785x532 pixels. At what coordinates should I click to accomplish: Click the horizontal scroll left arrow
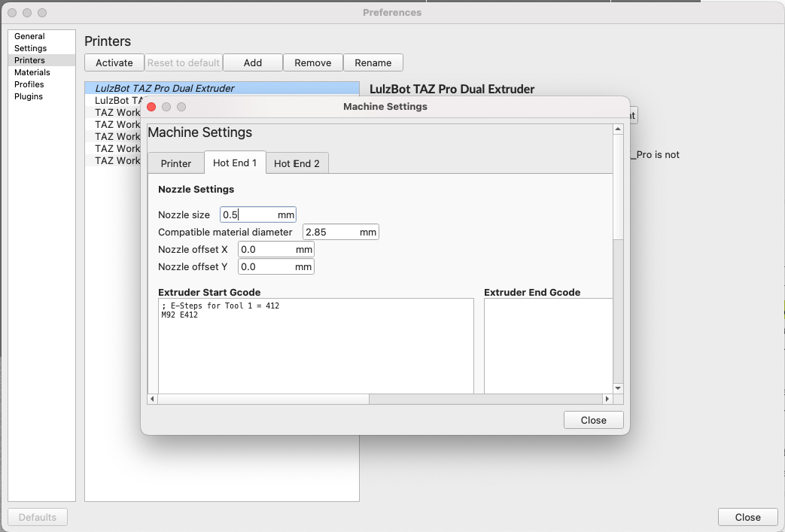[153, 399]
